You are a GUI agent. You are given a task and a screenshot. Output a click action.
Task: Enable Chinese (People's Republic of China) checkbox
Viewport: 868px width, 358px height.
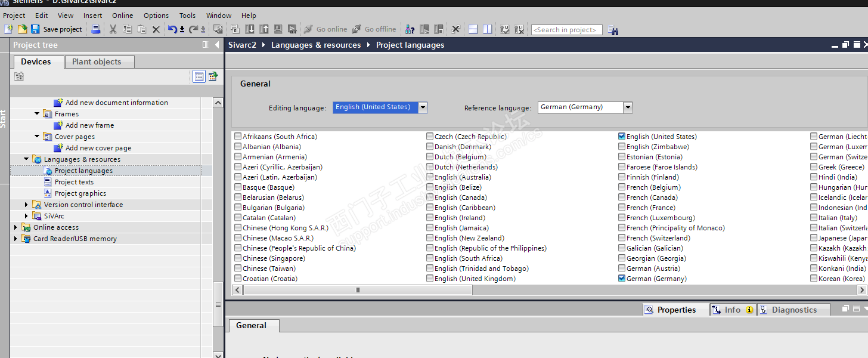point(238,248)
